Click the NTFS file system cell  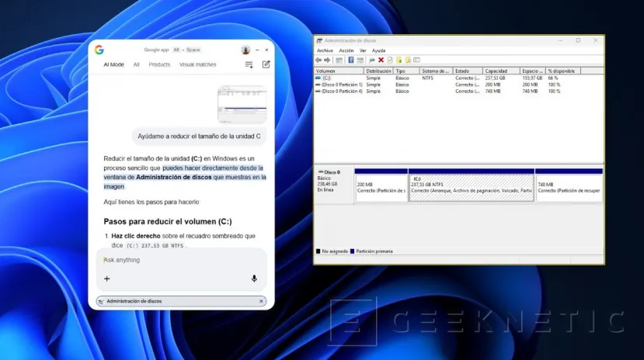coord(427,78)
